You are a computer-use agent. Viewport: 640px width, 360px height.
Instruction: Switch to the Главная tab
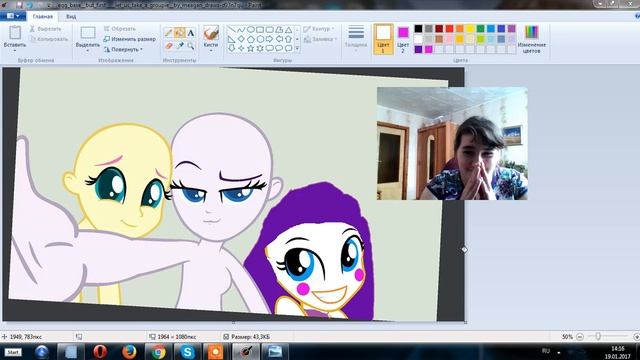click(43, 17)
